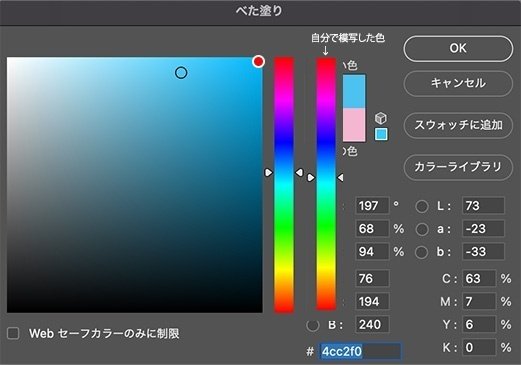Viewport: 521px width, 365px height.
Task: Click the web-safe cube warning icon
Action: pos(381,118)
